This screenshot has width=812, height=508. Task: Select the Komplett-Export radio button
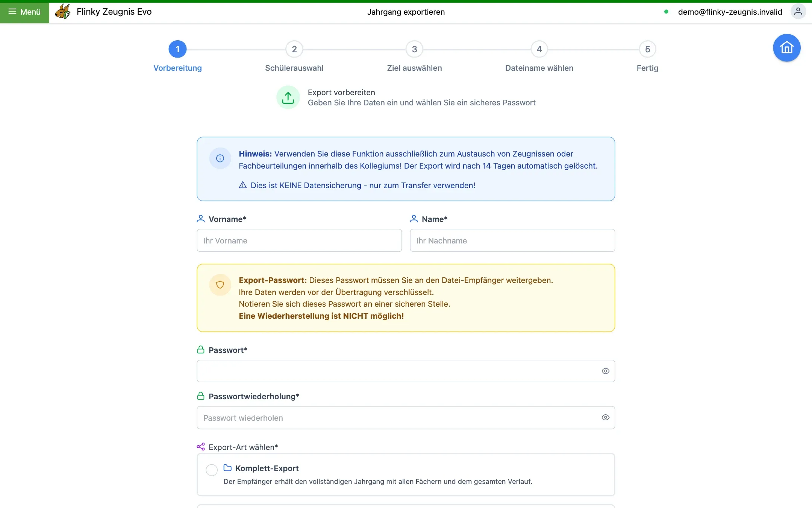click(212, 470)
